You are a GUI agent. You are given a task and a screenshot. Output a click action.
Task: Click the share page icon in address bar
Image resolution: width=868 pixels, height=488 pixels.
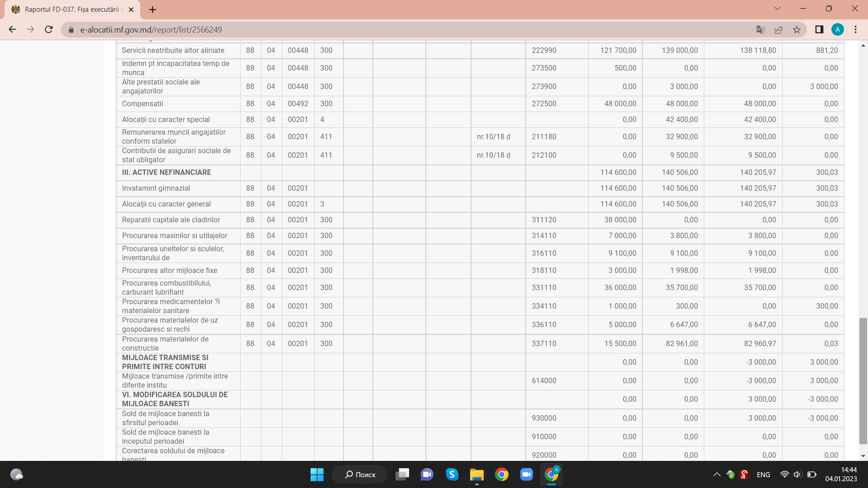[x=778, y=30]
